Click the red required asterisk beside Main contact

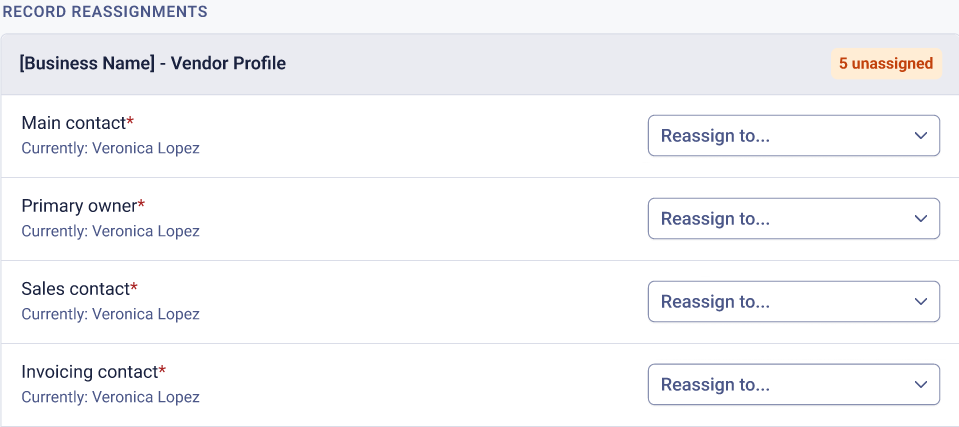coord(130,121)
